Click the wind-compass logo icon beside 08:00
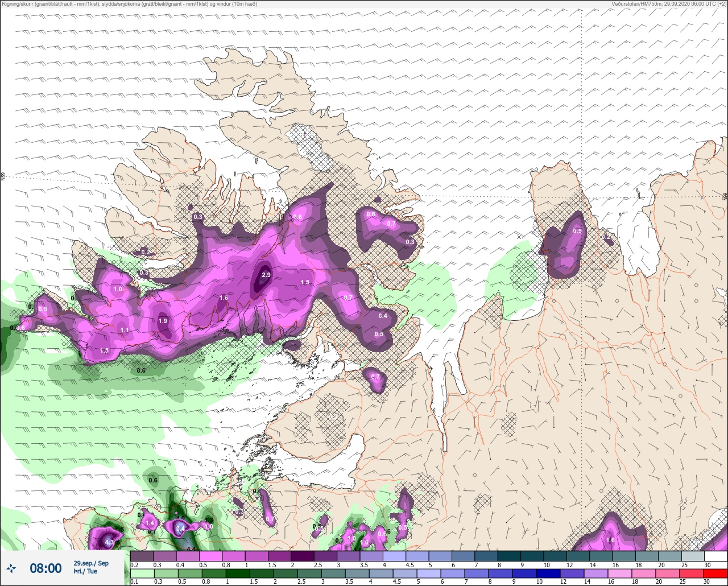The width and height of the screenshot is (728, 586). click(11, 568)
